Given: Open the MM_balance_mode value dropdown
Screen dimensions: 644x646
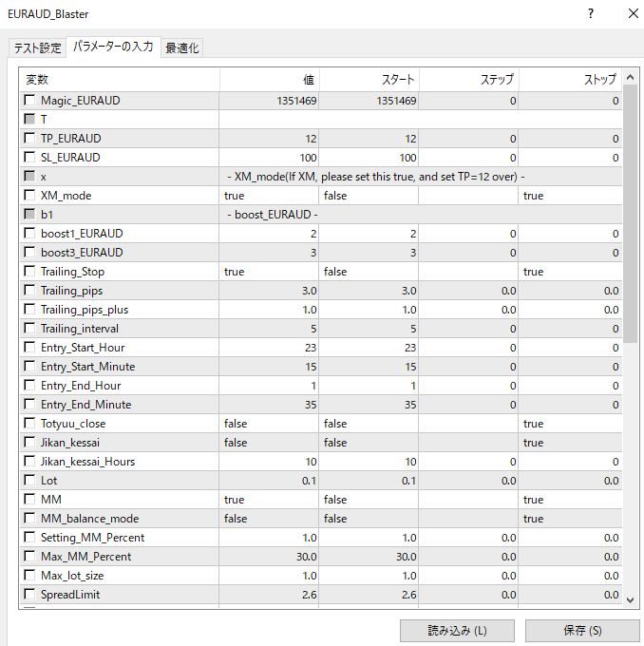Looking at the screenshot, I should 269,519.
